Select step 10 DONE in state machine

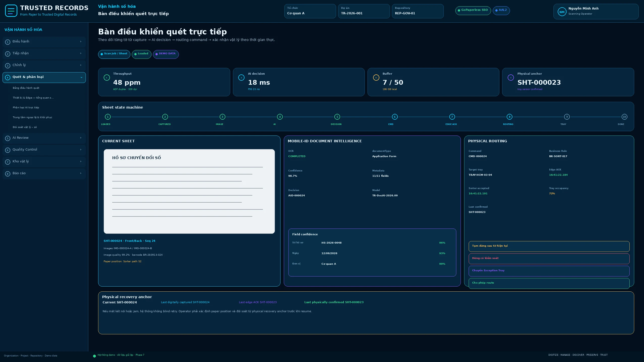624,117
